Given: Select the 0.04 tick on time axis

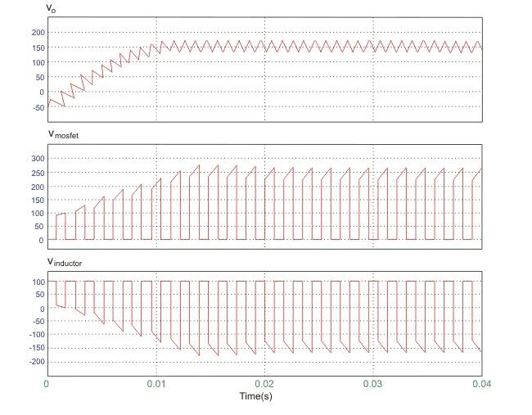Looking at the screenshot, I should (x=481, y=383).
